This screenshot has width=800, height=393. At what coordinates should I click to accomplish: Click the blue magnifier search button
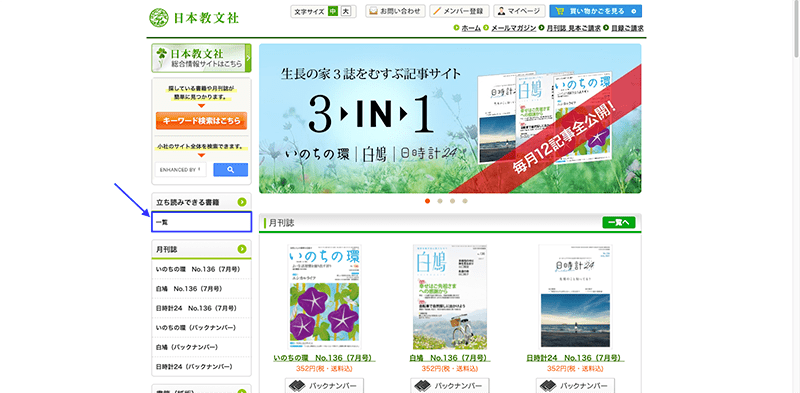point(231,169)
